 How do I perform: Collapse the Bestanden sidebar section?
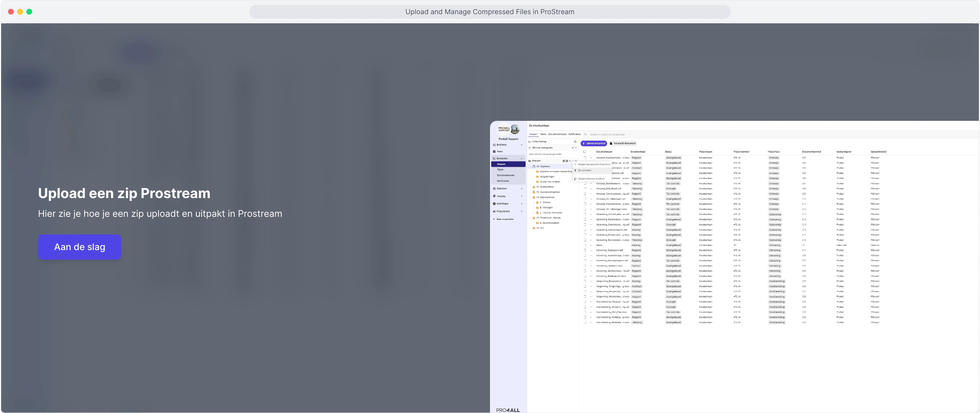pos(521,158)
